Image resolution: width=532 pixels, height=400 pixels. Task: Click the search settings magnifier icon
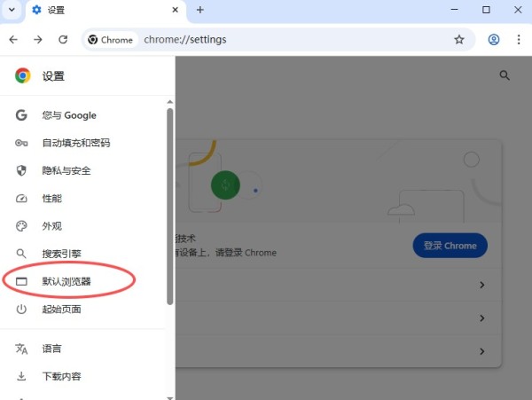[505, 75]
